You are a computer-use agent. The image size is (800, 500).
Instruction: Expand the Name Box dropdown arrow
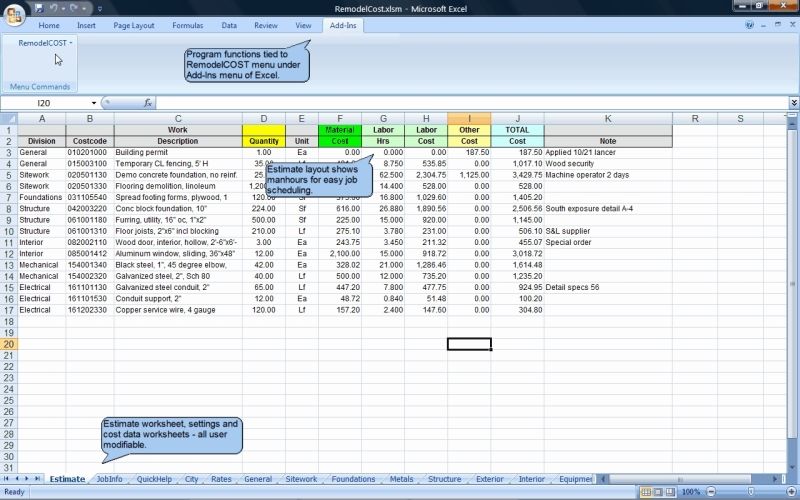94,103
